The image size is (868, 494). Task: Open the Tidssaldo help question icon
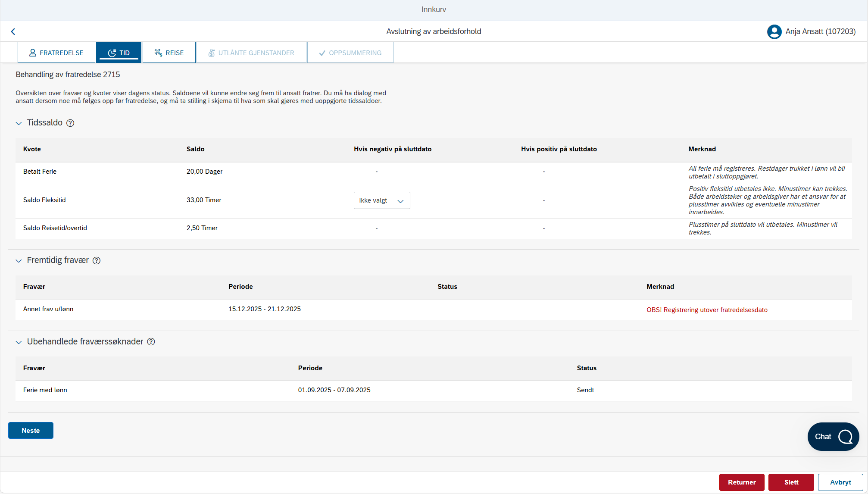[70, 123]
